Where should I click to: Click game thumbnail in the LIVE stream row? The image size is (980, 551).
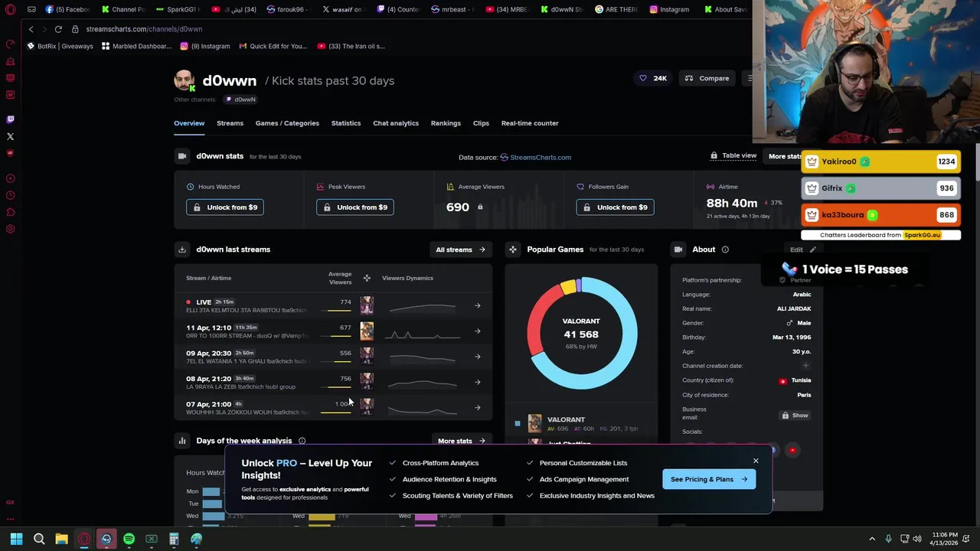click(x=367, y=305)
